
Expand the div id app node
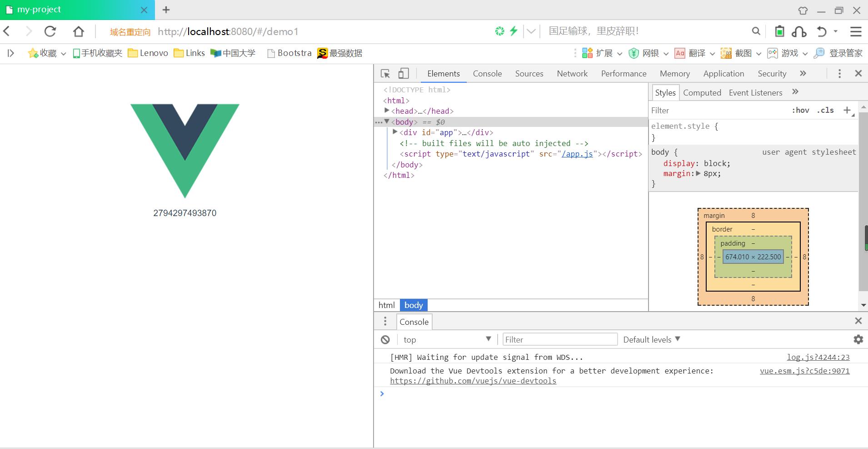click(395, 132)
